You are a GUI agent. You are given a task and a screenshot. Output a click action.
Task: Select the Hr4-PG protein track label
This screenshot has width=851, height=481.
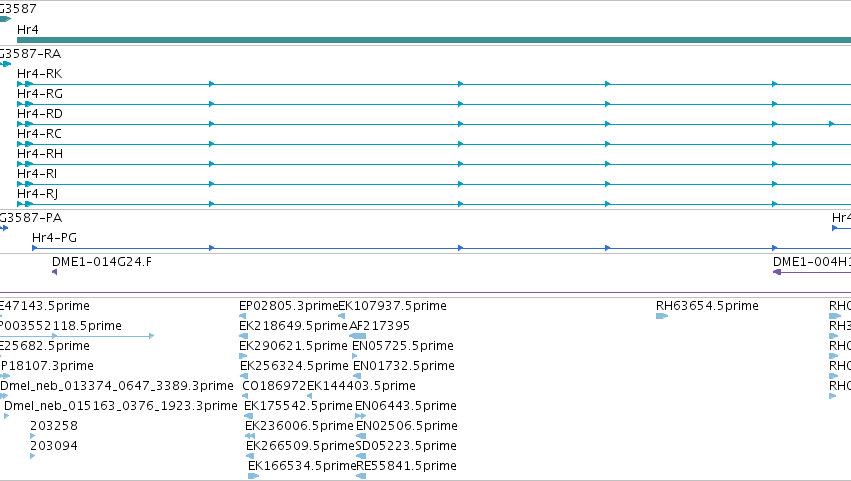click(x=54, y=238)
